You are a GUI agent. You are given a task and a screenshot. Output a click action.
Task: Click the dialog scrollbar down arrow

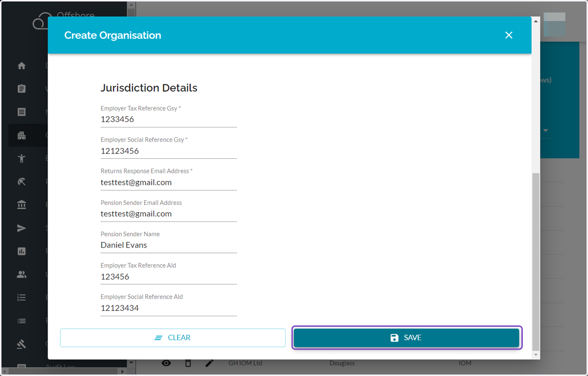536,354
